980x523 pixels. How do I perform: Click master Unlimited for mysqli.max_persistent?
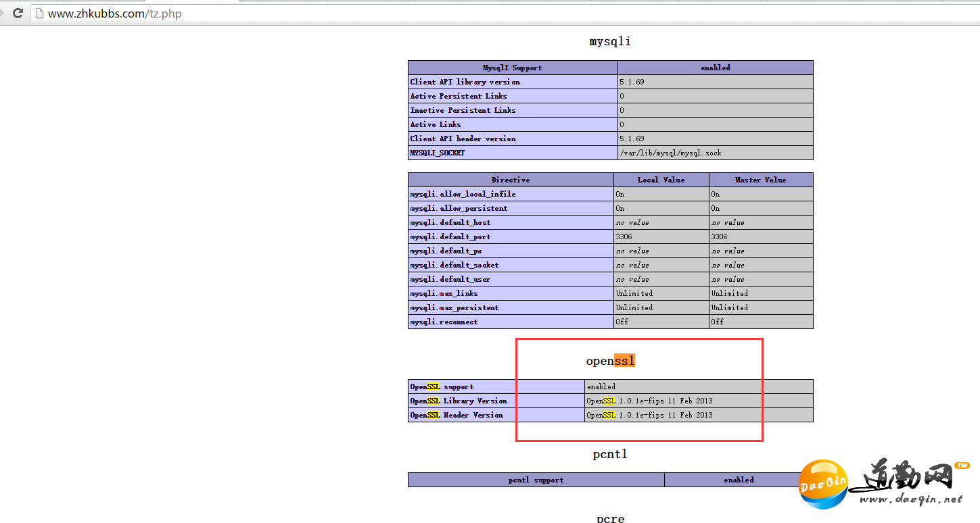(x=730, y=307)
